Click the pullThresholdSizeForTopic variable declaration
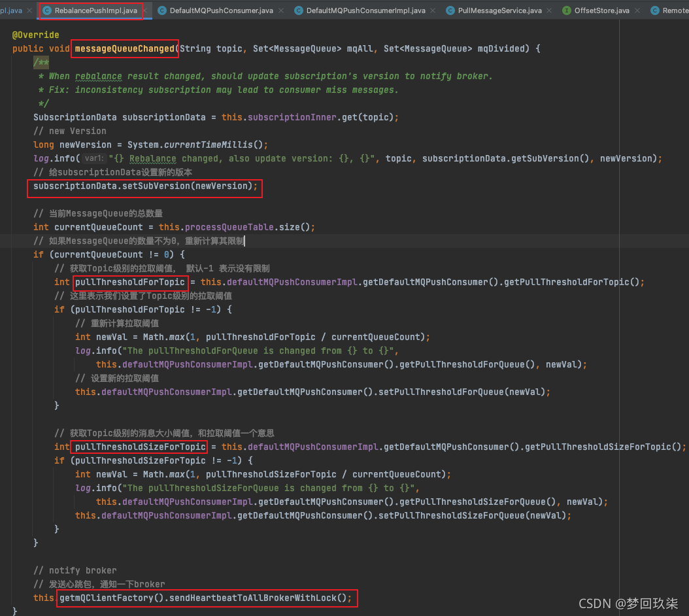689x616 pixels. pyautogui.click(x=141, y=447)
